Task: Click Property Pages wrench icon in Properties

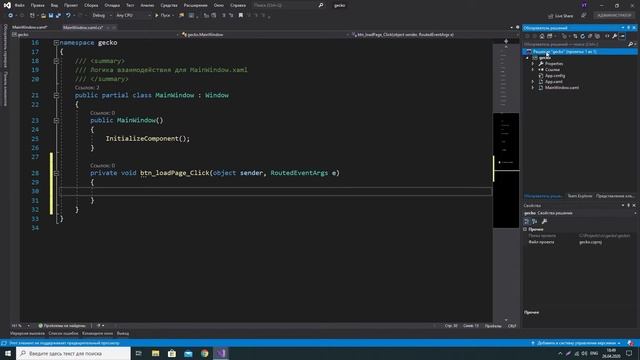Action: point(544,222)
